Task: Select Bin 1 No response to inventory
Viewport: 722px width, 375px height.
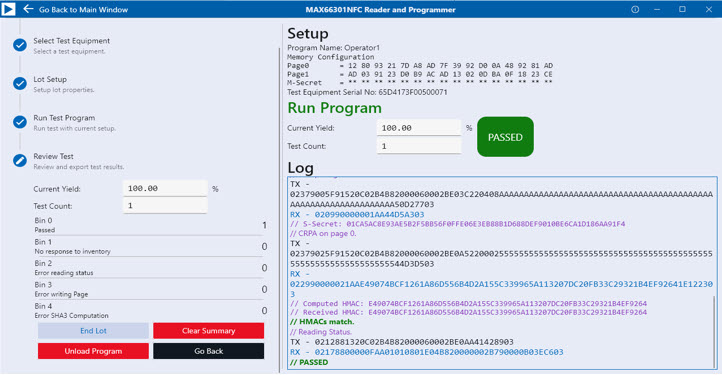Action: (x=150, y=246)
